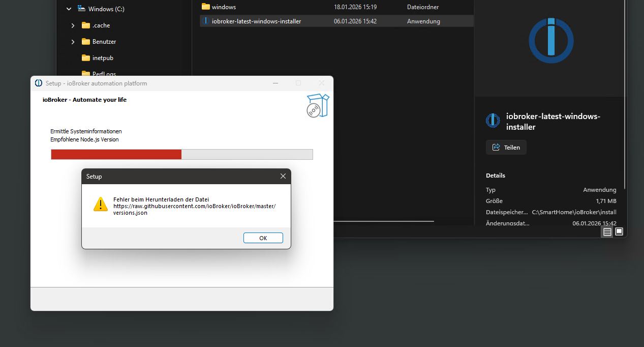Viewport: 644px width, 347px height.
Task: Click the Windows (C:) drive icon
Action: [x=81, y=9]
